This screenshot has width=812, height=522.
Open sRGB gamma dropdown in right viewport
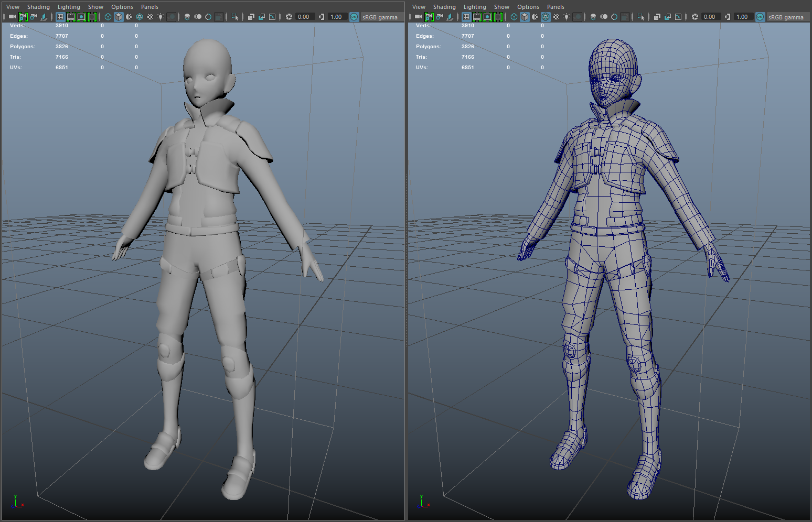click(x=786, y=17)
